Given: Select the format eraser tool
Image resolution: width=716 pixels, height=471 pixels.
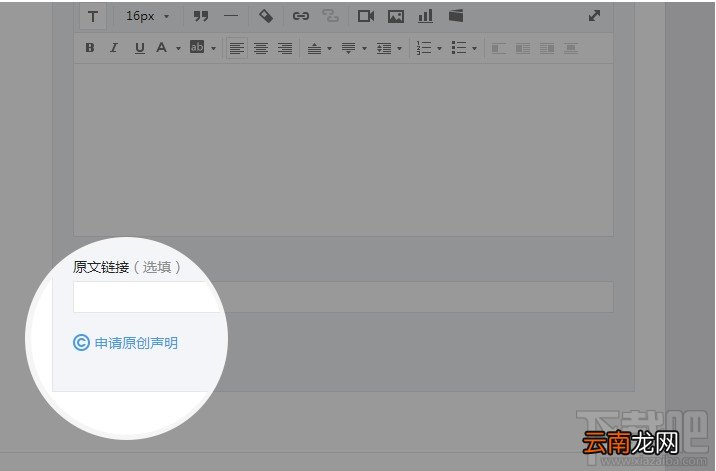Looking at the screenshot, I should point(266,16).
